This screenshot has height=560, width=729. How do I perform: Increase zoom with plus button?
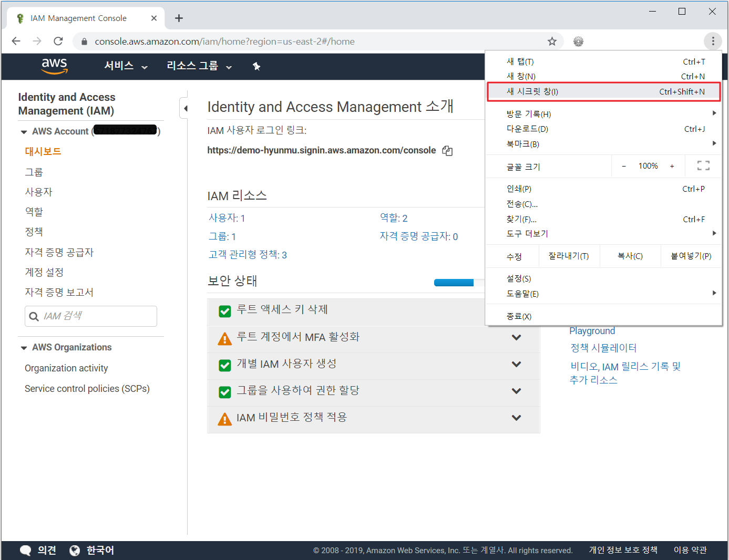(x=672, y=166)
